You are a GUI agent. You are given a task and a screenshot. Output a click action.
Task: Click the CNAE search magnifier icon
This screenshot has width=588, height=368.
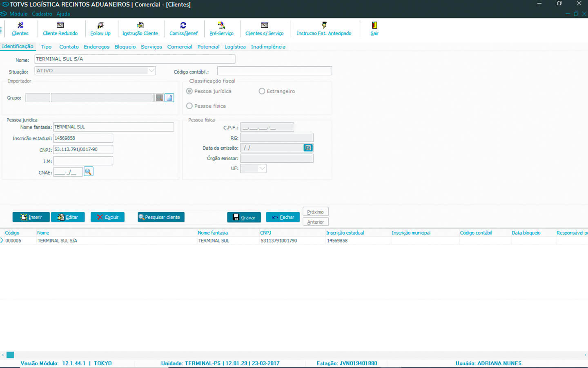click(88, 172)
